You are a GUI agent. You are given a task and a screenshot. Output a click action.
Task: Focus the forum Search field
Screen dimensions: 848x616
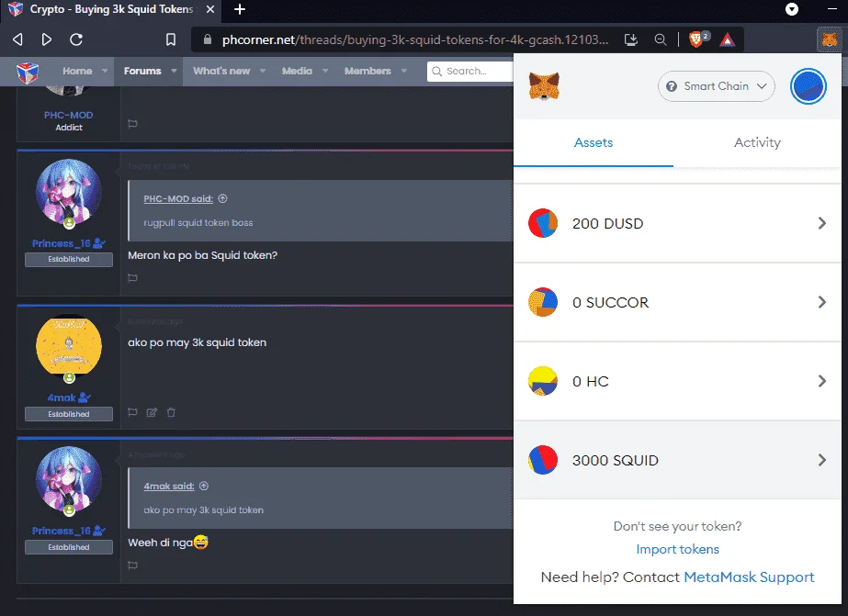pos(470,71)
